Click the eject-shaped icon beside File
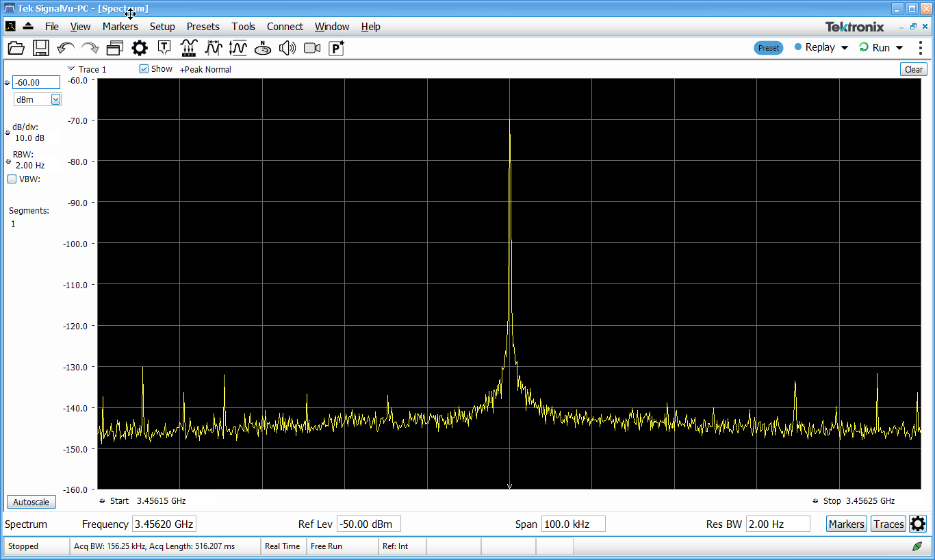This screenshot has width=935, height=560. pyautogui.click(x=28, y=26)
